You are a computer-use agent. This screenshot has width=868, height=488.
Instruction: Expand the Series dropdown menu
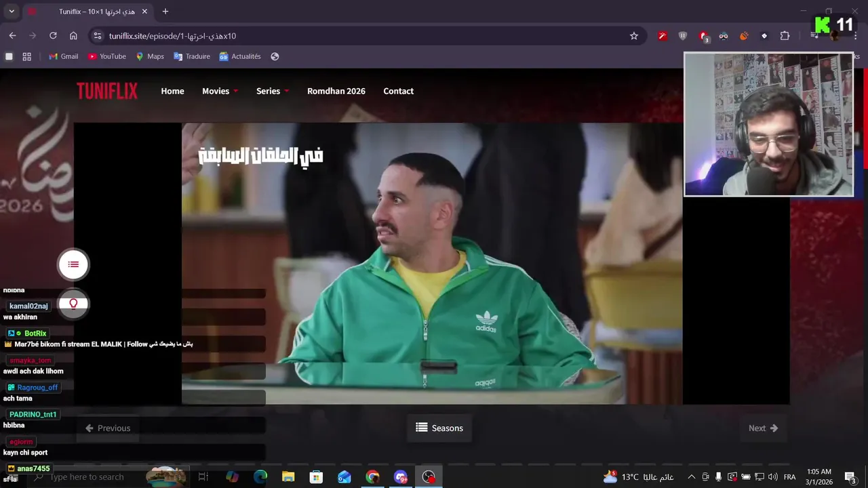point(273,91)
